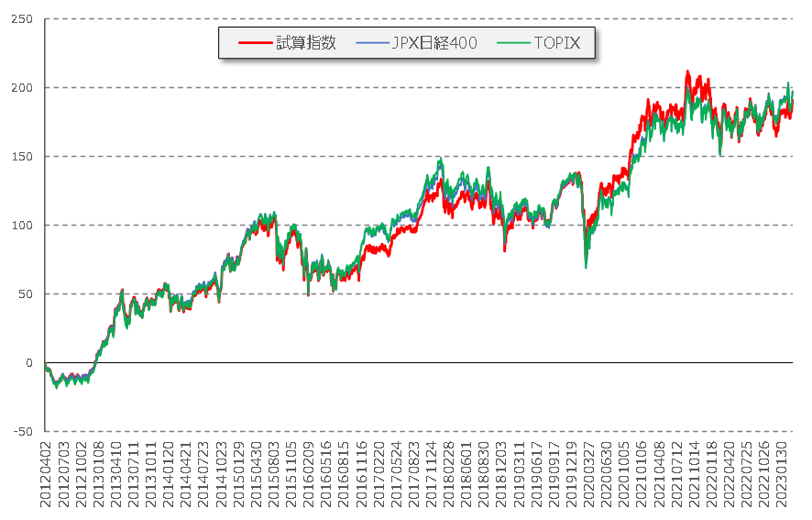Click the red series peak near 200
Screen dimensions: 812x520
[x=687, y=73]
